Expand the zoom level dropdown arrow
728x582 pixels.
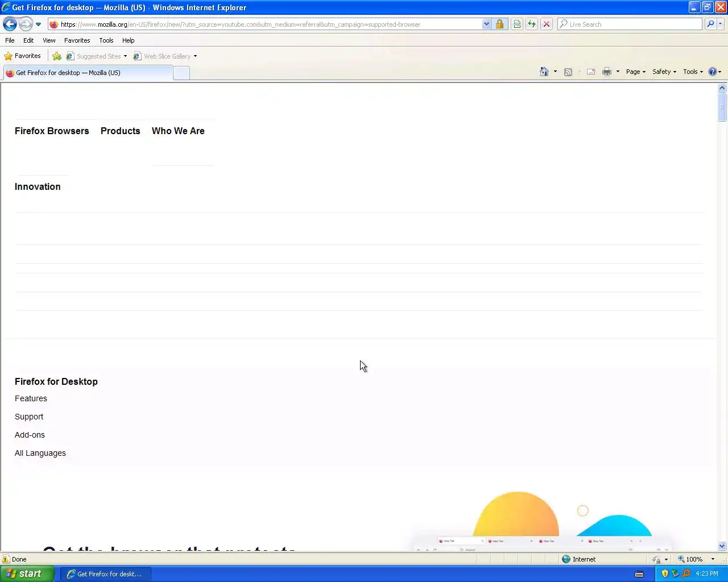point(713,559)
